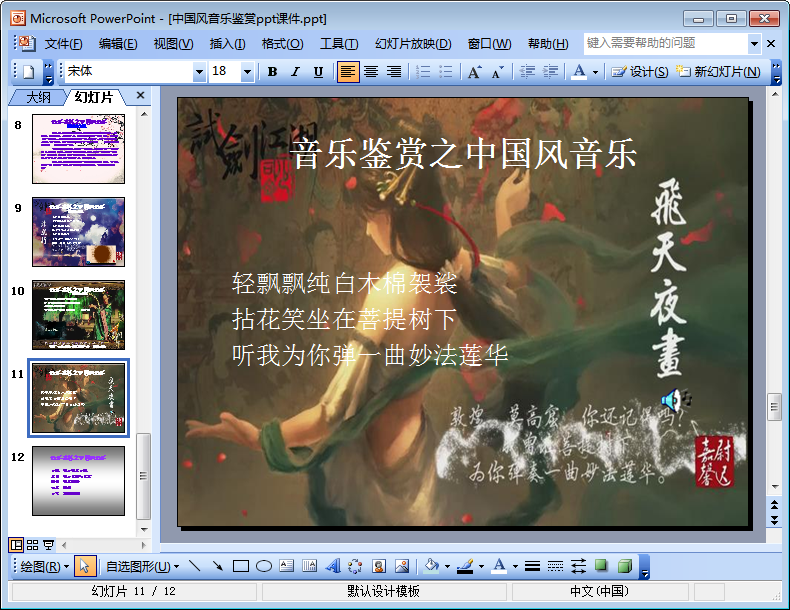Viewport: 790px width, 610px height.
Task: Insert a horizontal Text Box
Action: [287, 567]
